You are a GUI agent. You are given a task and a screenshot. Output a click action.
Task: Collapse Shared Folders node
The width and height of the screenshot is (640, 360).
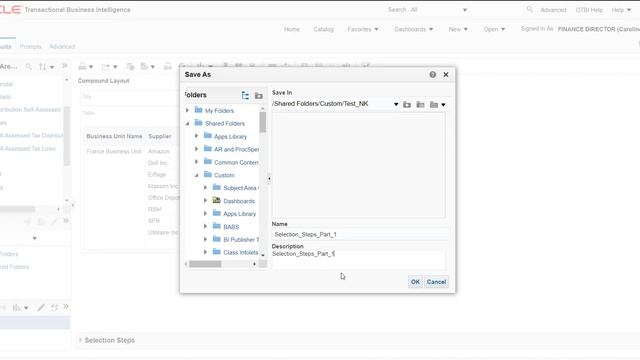pos(187,123)
